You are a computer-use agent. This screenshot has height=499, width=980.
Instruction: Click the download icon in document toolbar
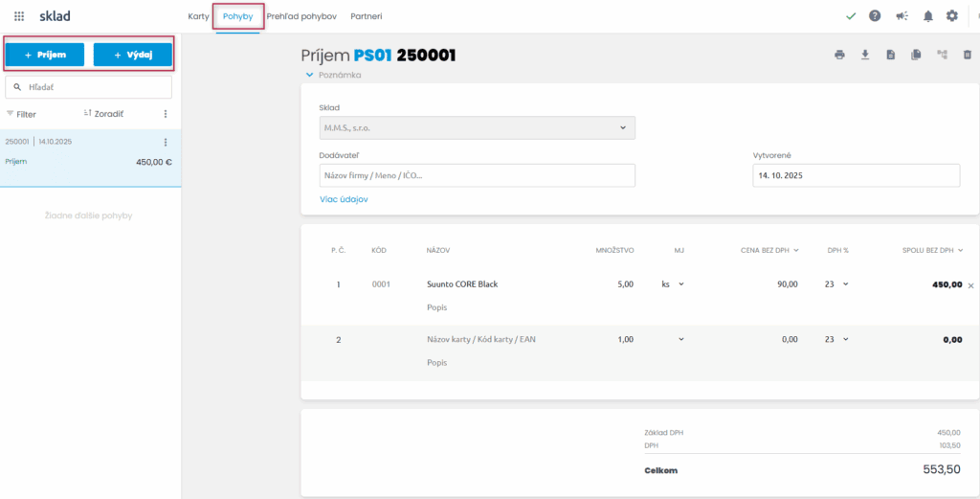865,56
